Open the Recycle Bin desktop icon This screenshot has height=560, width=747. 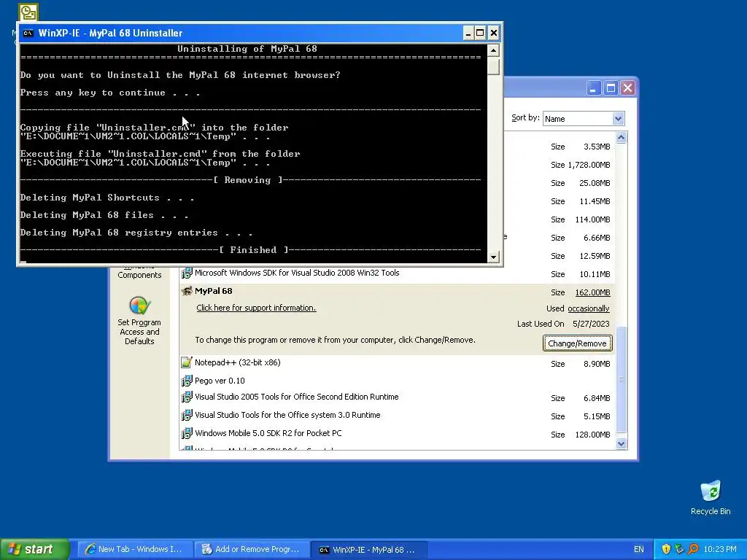click(x=711, y=497)
